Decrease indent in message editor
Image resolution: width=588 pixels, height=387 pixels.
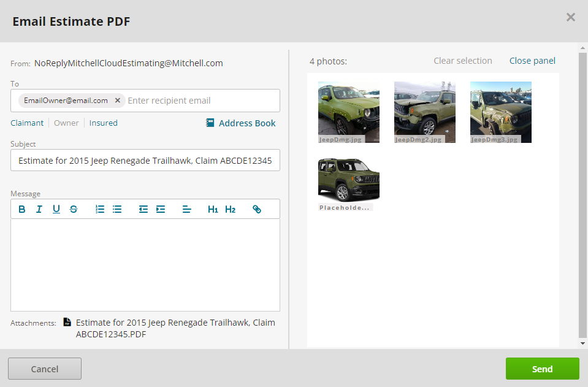pyautogui.click(x=143, y=209)
